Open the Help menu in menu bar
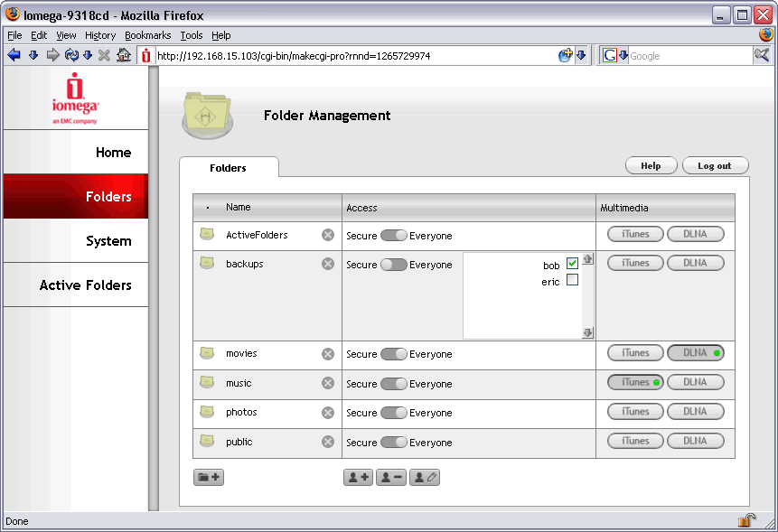Viewport: 778px width, 532px height. (220, 35)
